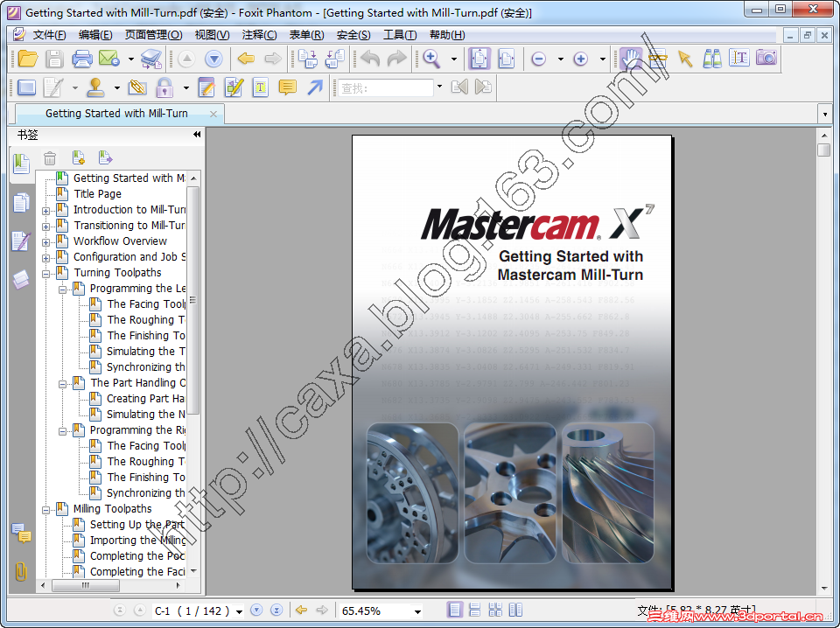Take a snapshot with the camera icon
Image resolution: width=840 pixels, height=628 pixels.
tap(766, 57)
